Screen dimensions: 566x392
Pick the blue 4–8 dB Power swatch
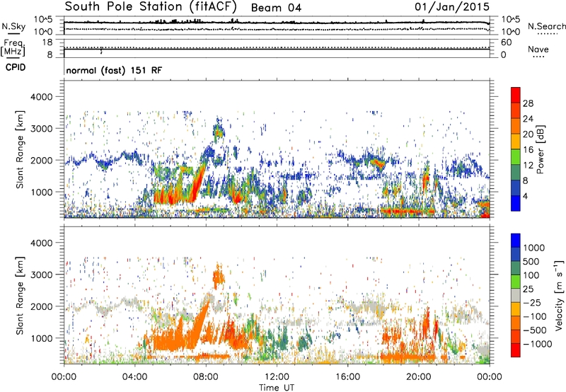[x=516, y=188]
